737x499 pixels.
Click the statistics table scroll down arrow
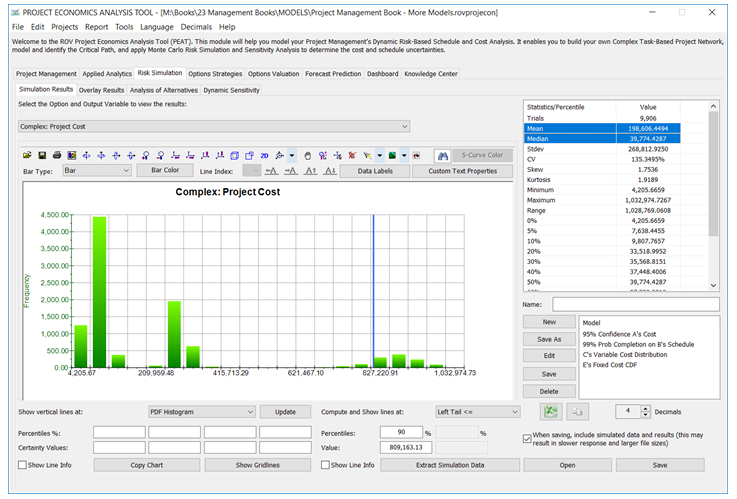pos(713,285)
